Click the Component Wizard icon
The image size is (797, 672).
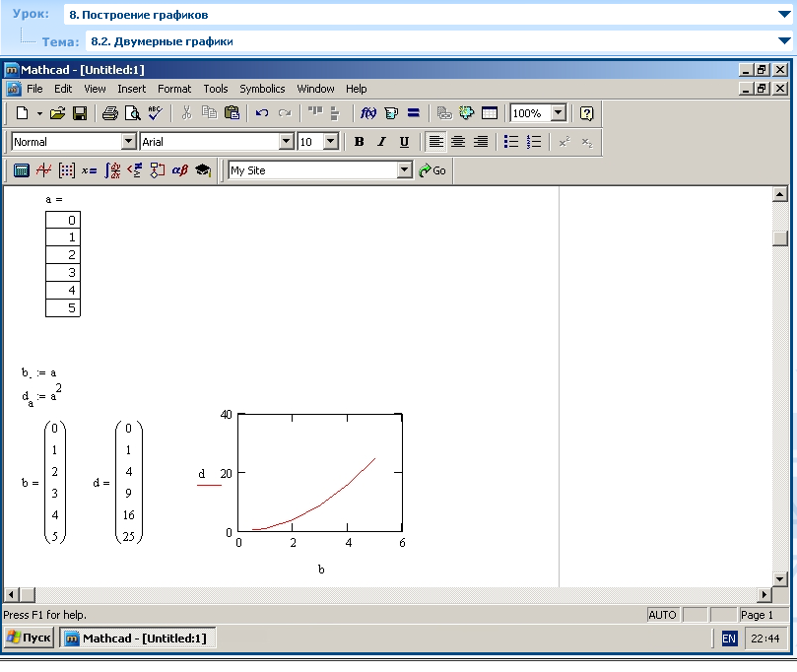tap(467, 113)
